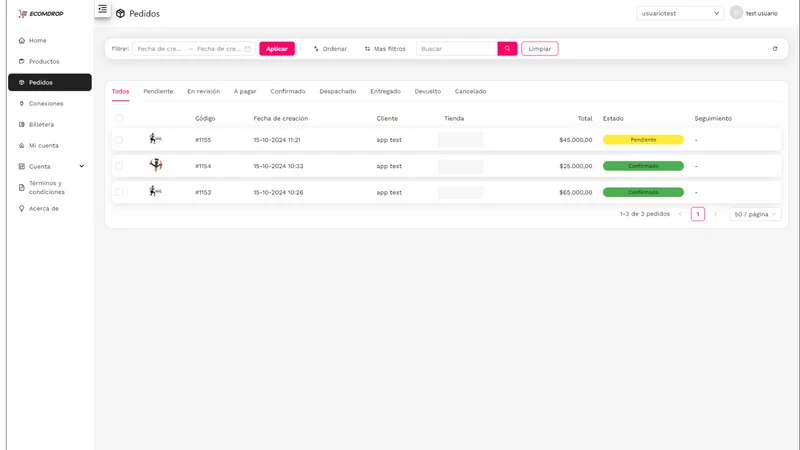This screenshot has width=800, height=450.
Task: Switch to the Cancelado tab
Action: [470, 91]
